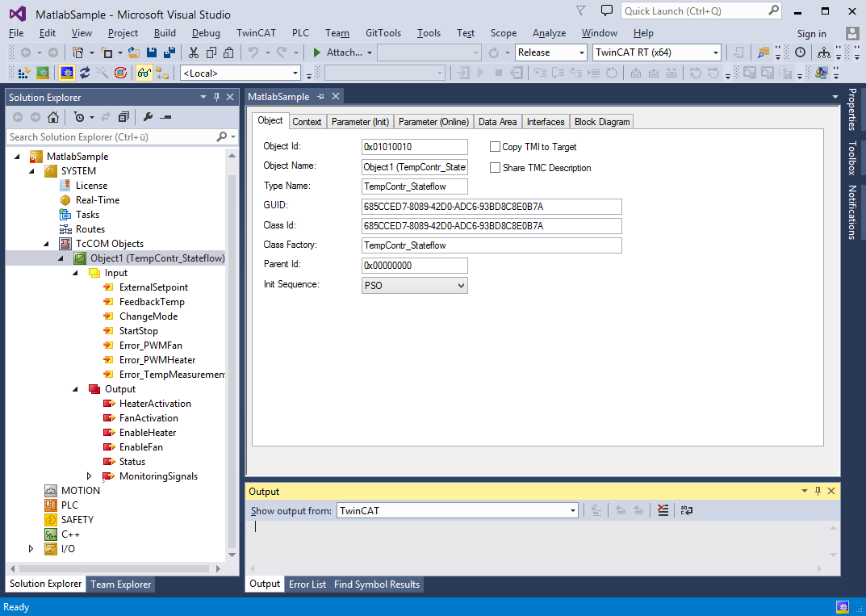Expand the I/O node in Solution Explorer
The width and height of the screenshot is (866, 616).
(31, 549)
